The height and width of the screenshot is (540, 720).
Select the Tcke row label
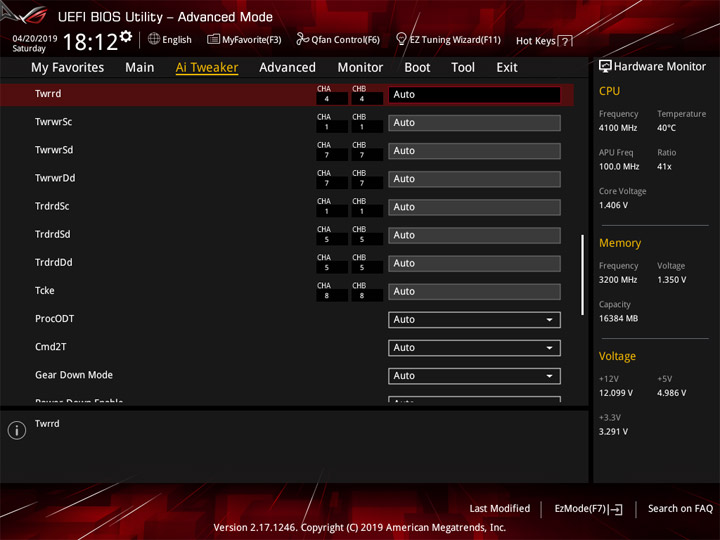(x=45, y=291)
